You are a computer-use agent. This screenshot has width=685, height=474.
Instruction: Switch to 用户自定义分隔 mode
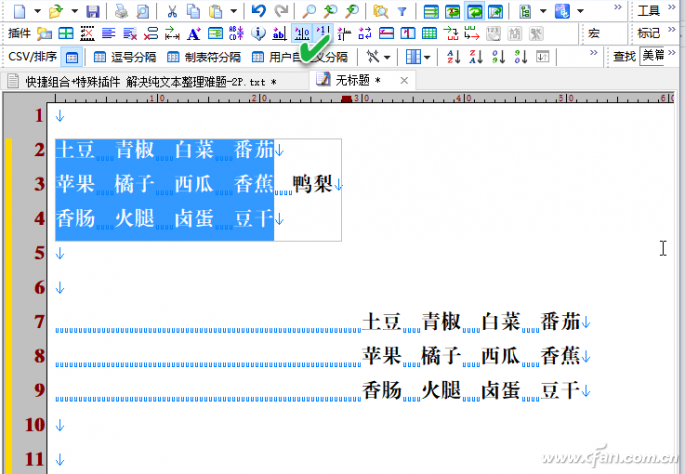coord(300,57)
